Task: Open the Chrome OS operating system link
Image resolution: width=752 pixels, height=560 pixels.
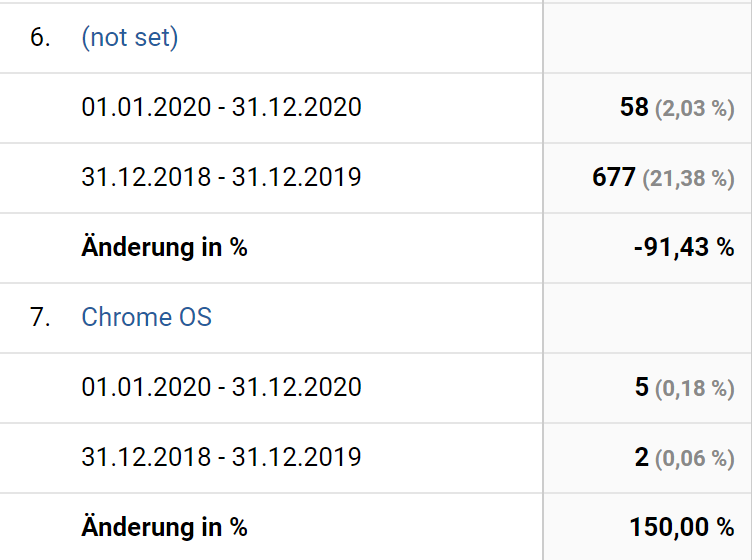Action: pyautogui.click(x=147, y=317)
